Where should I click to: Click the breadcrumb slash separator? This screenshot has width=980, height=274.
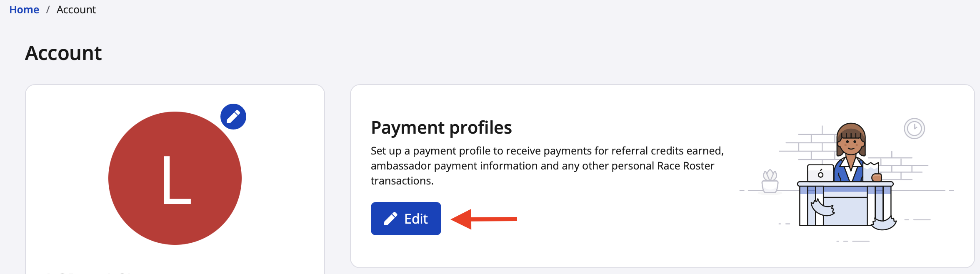pyautogui.click(x=48, y=10)
